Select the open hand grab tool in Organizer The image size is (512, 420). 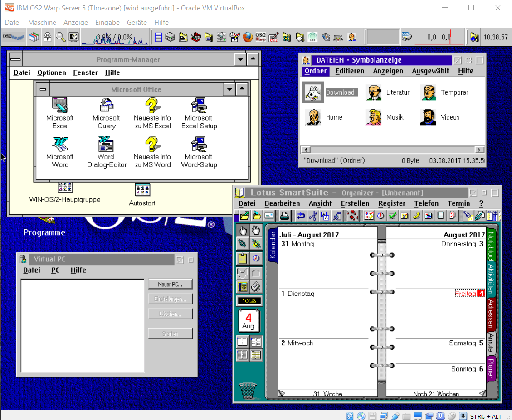pos(256,231)
